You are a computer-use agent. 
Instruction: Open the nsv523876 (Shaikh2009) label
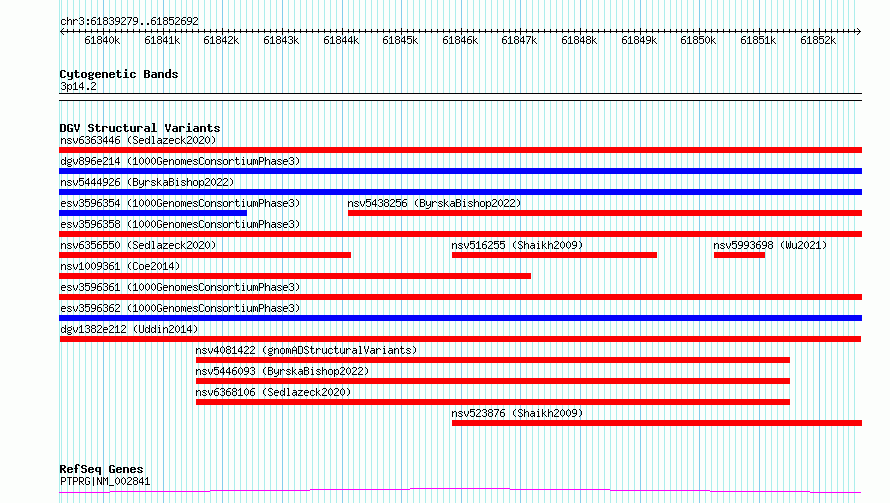click(517, 413)
